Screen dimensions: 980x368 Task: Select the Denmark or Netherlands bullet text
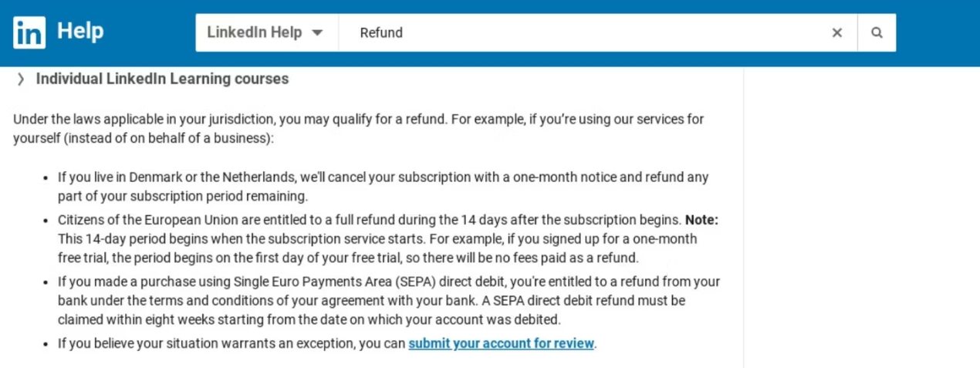pyautogui.click(x=383, y=186)
